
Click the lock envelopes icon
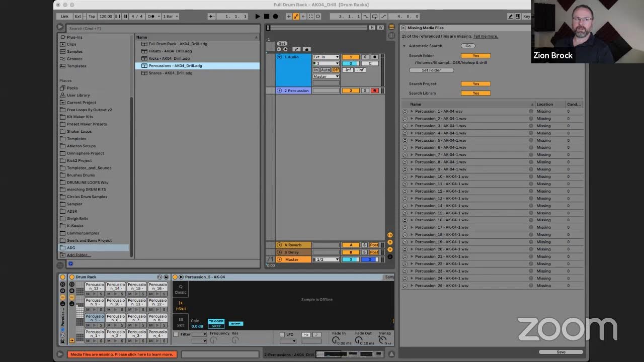tap(306, 49)
